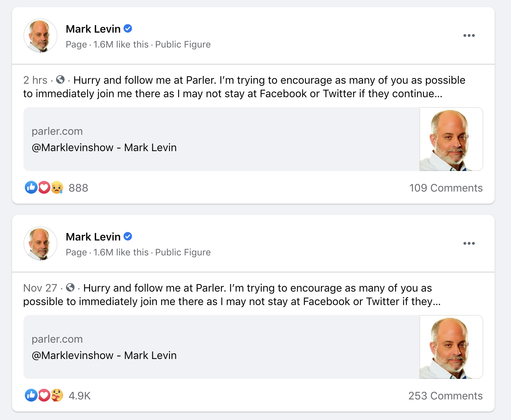Click the Like reaction icon on the 888 post
Screen dimensions: 511x420
point(31,187)
